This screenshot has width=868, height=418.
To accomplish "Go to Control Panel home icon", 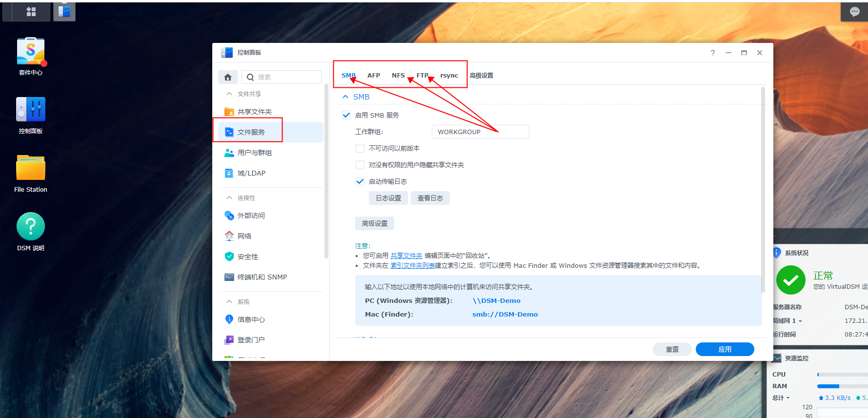I will (228, 77).
